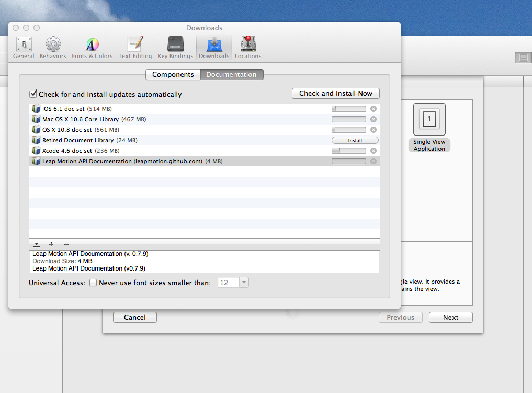Select the Mac OS X 10.6 Core Library row
The height and width of the screenshot is (393, 532).
click(x=204, y=119)
